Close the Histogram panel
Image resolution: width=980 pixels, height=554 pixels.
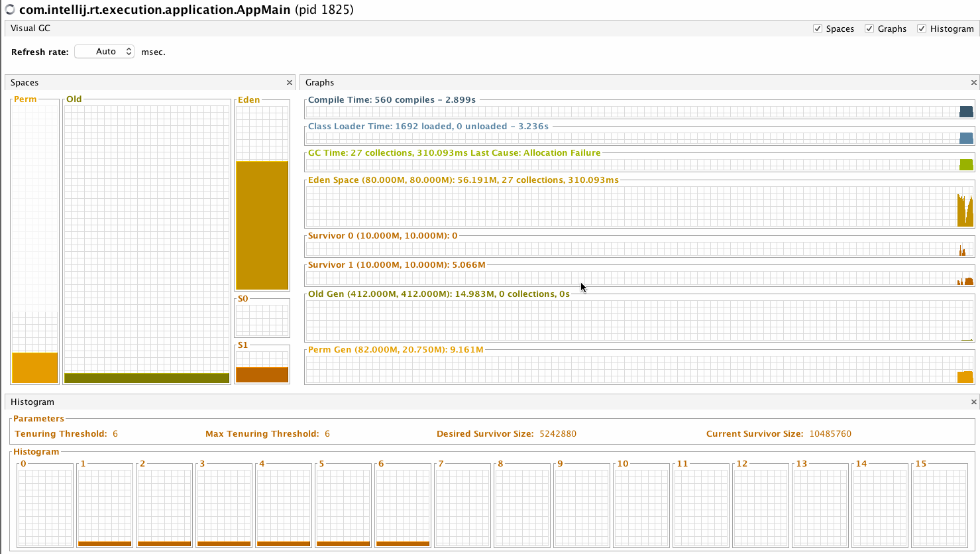(974, 402)
